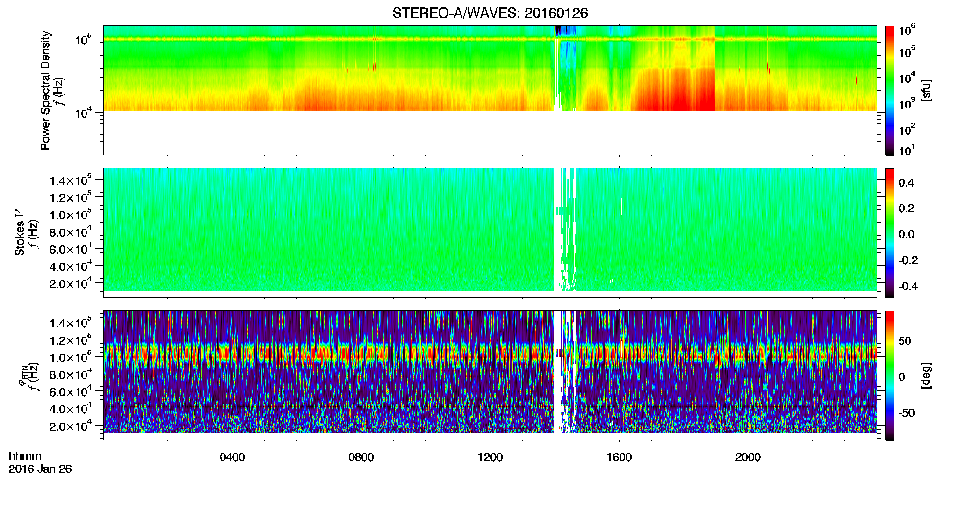
Task: Click the 8.0×10^4 tick of Stokes V panel
Action: pos(71,231)
